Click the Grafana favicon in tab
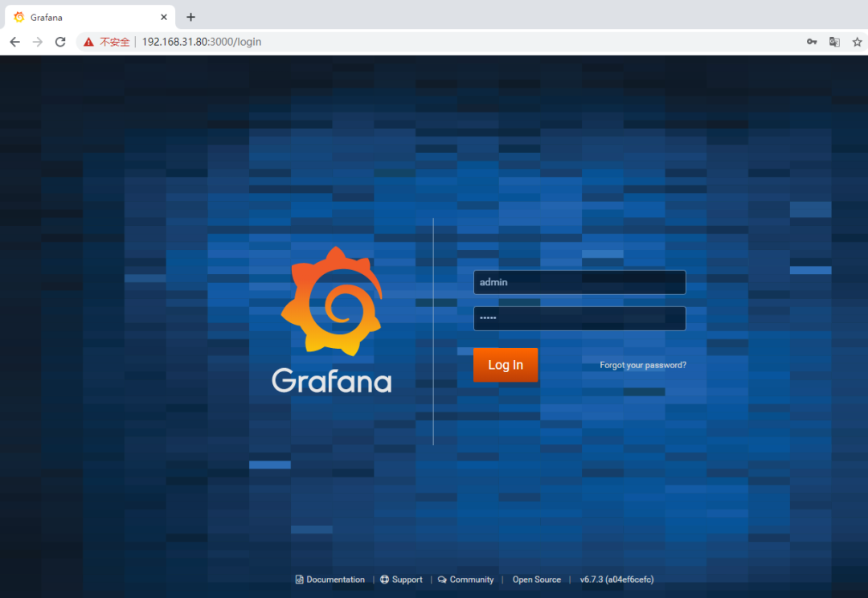The width and height of the screenshot is (868, 598). point(18,17)
